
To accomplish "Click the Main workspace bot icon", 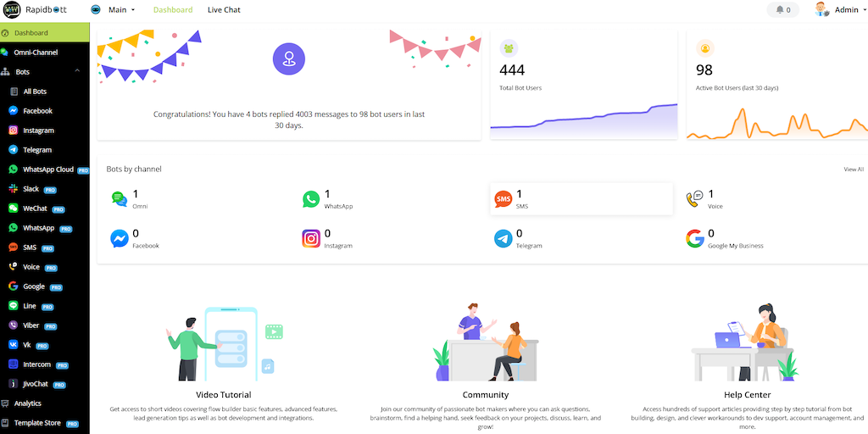I will (x=96, y=10).
